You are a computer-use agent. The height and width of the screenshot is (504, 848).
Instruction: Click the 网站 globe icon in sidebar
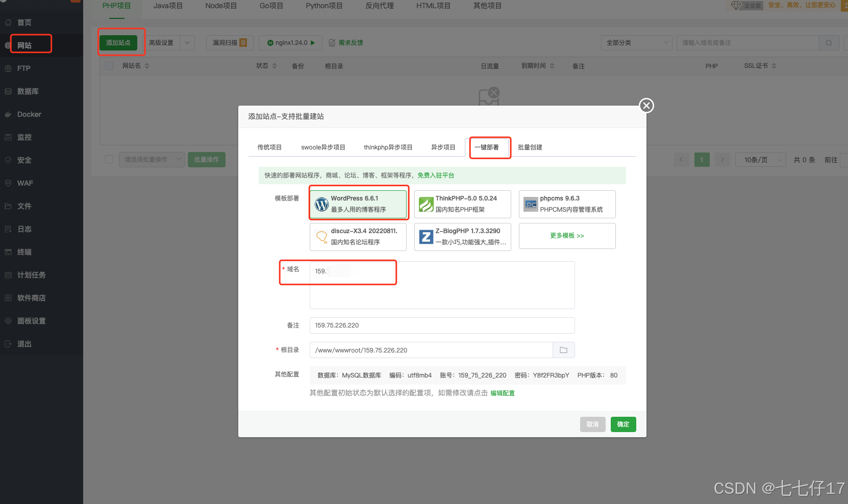(8, 45)
